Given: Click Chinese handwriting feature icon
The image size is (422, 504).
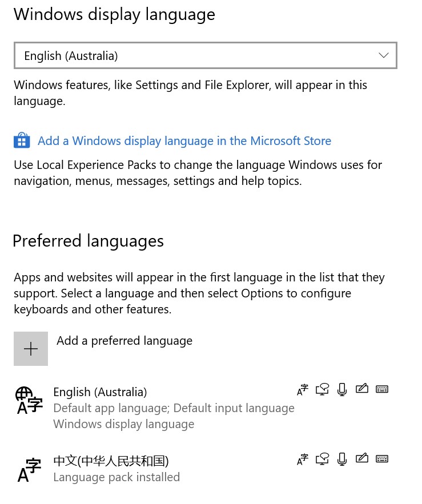Looking at the screenshot, I should pos(362,458).
